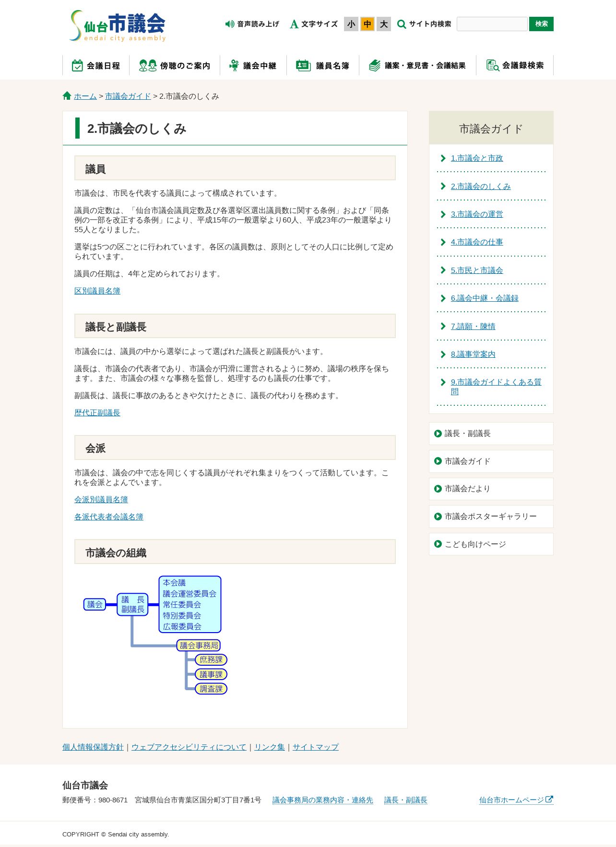The width and height of the screenshot is (616, 847).
Task: Open the 6.議会中継・会議録 sidebar link
Action: pyautogui.click(x=485, y=298)
